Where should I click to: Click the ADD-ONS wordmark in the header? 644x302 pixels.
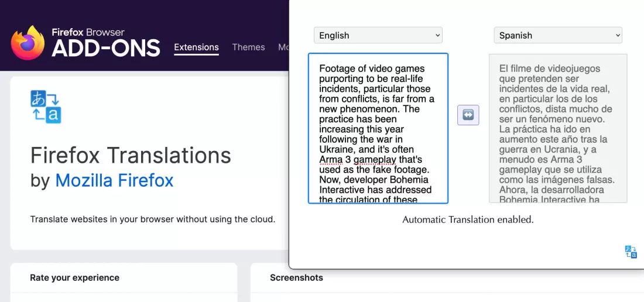pos(105,49)
